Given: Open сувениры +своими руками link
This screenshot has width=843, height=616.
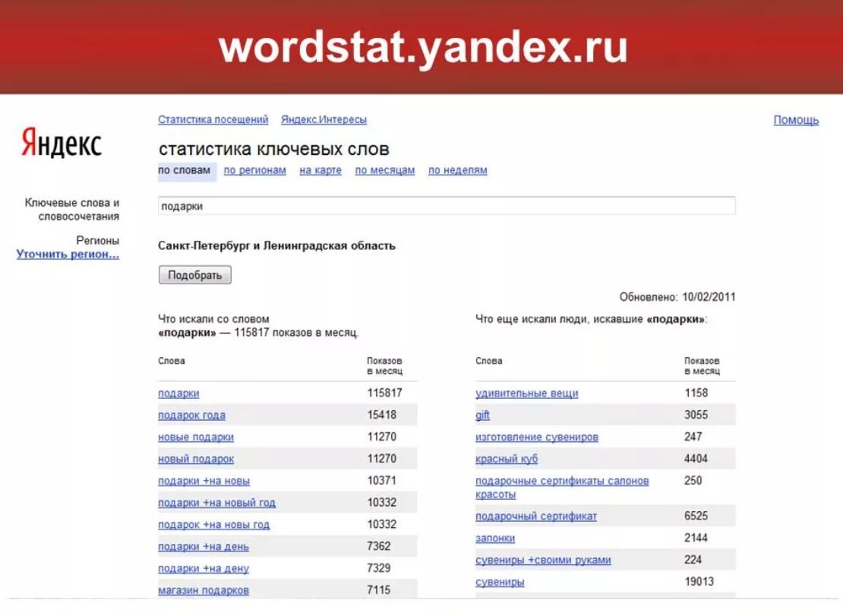Looking at the screenshot, I should coord(543,560).
